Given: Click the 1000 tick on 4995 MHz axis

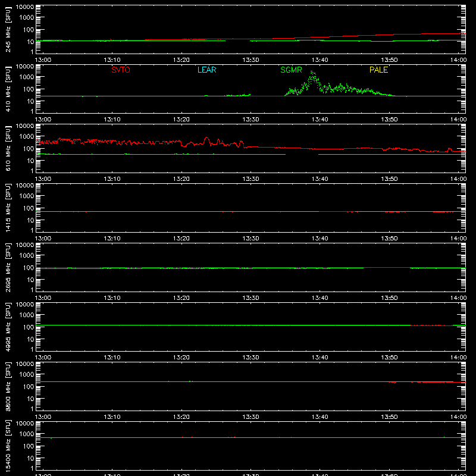Looking at the screenshot, I should 27,315.
